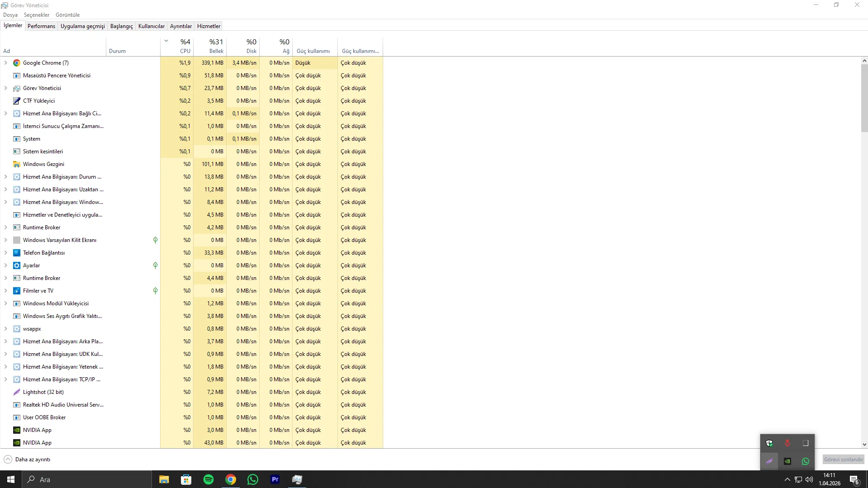
Task: Click the white grid square tray icon
Action: (x=806, y=443)
